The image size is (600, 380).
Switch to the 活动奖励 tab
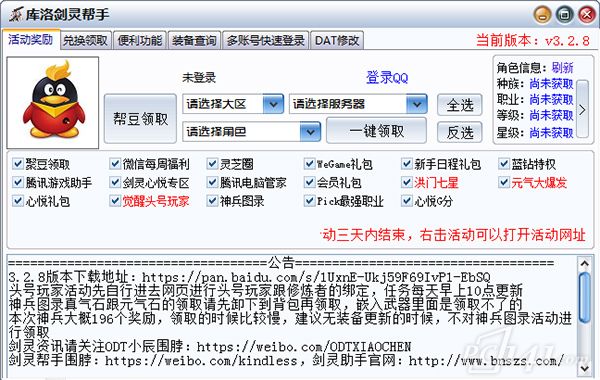click(31, 39)
